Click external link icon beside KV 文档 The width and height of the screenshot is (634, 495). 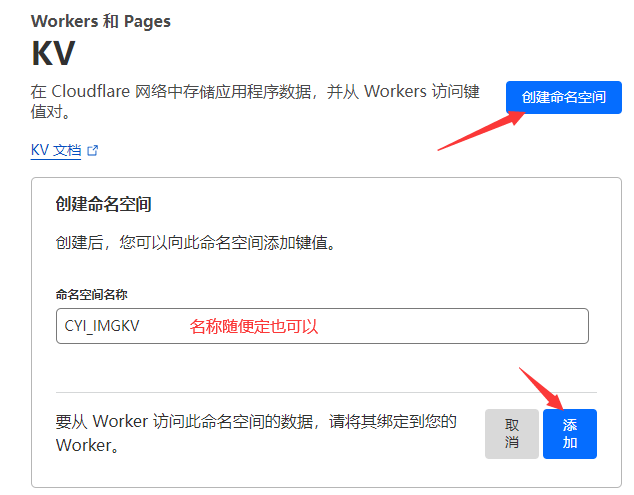93,151
